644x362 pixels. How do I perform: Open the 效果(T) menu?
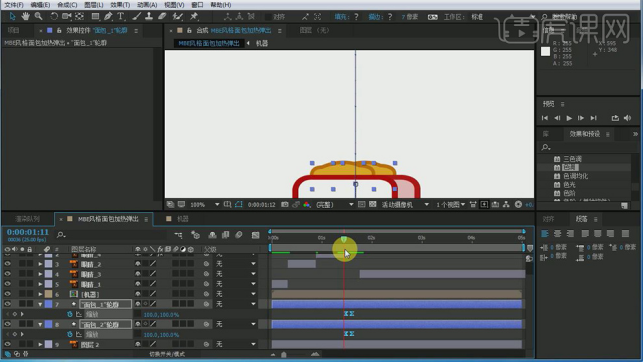120,5
